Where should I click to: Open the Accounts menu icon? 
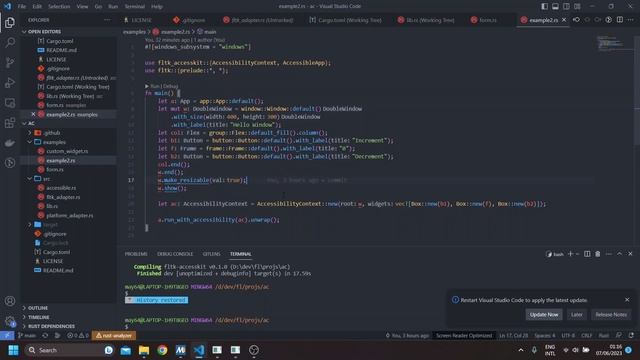[x=10, y=301]
